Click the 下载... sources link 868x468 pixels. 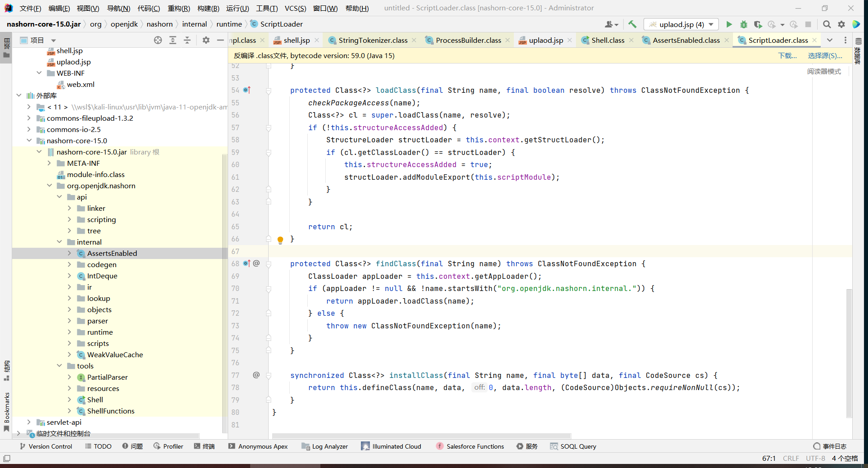pos(787,55)
